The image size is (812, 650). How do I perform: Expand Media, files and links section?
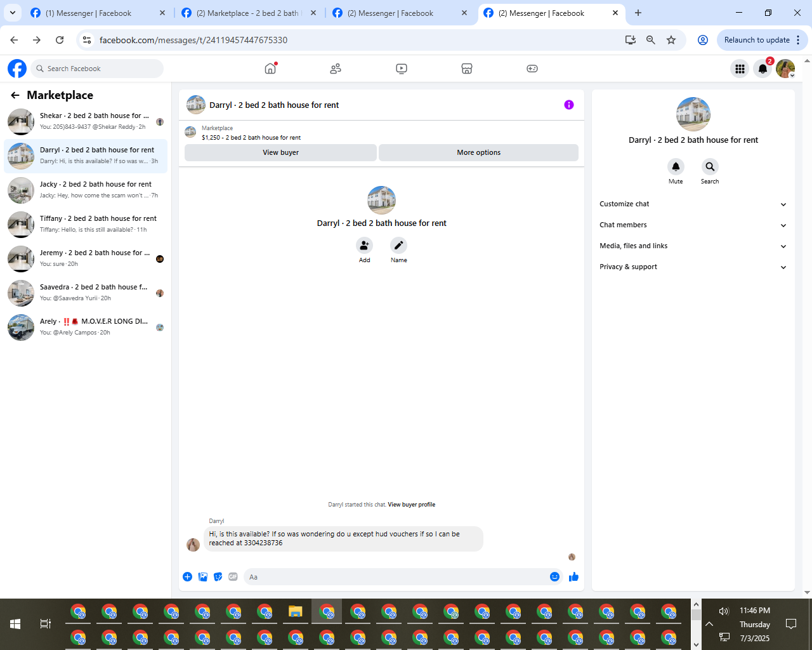click(x=693, y=246)
